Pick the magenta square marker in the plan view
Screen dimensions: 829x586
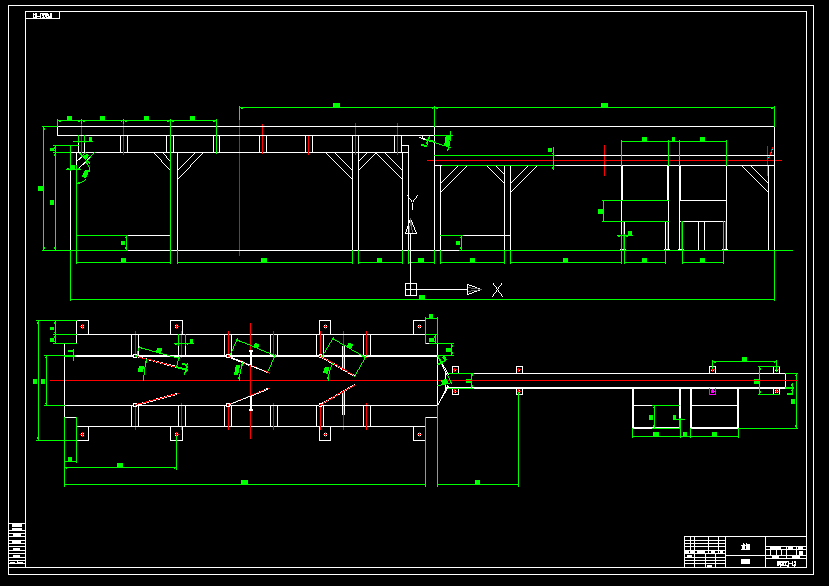[712, 391]
